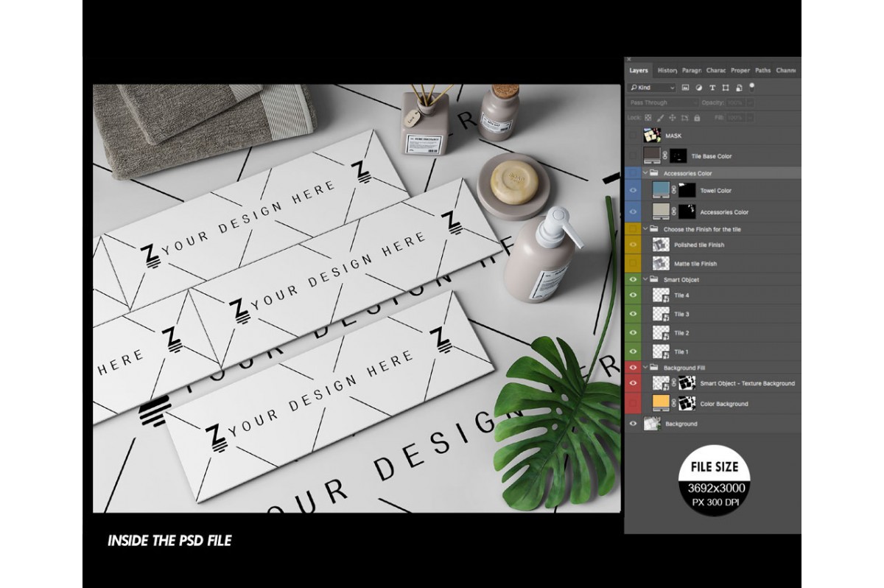This screenshot has height=588, width=884.
Task: Click the lock all padlock icon
Action: [x=697, y=118]
